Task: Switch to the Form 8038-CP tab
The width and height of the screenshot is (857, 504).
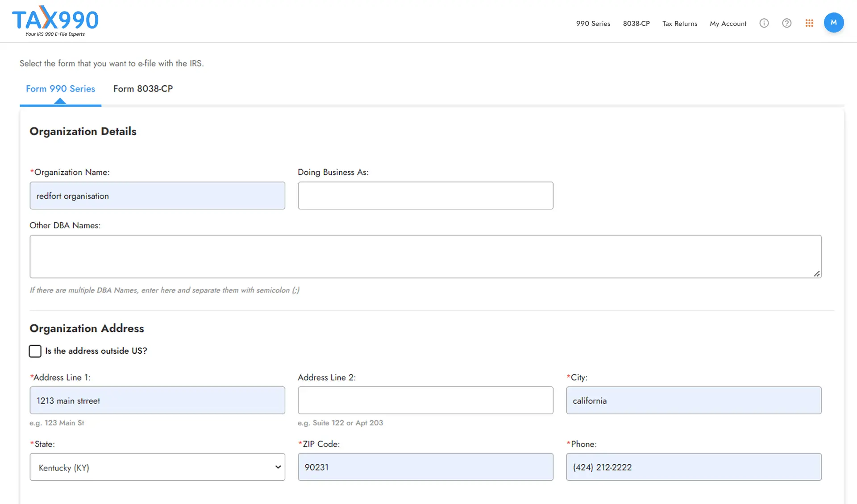Action: pyautogui.click(x=143, y=89)
